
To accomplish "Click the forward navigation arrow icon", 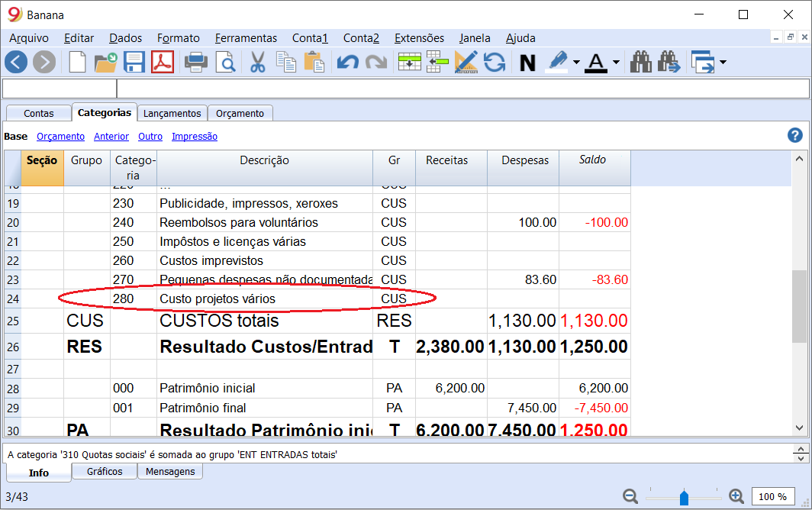I will pos(44,62).
